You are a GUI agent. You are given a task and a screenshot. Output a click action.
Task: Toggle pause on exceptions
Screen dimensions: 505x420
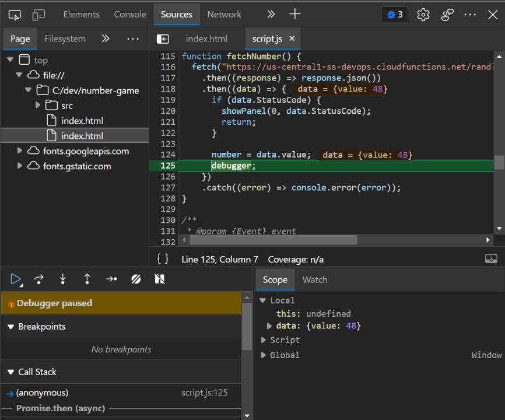(x=160, y=279)
